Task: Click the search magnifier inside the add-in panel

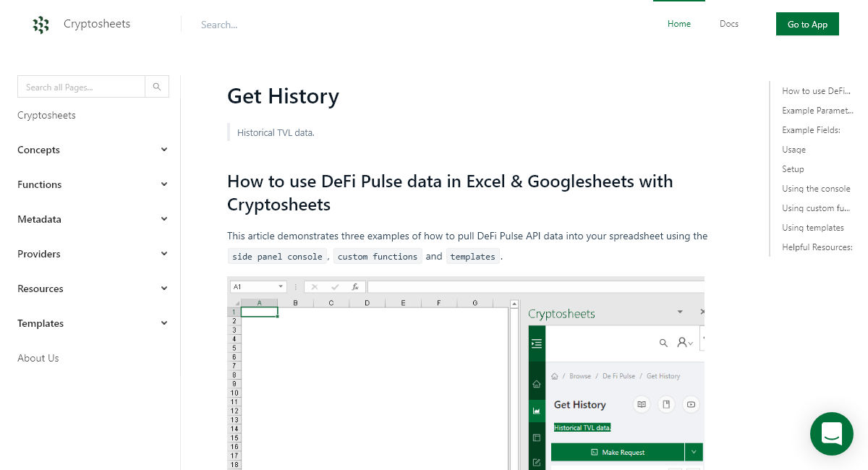Action: 664,343
